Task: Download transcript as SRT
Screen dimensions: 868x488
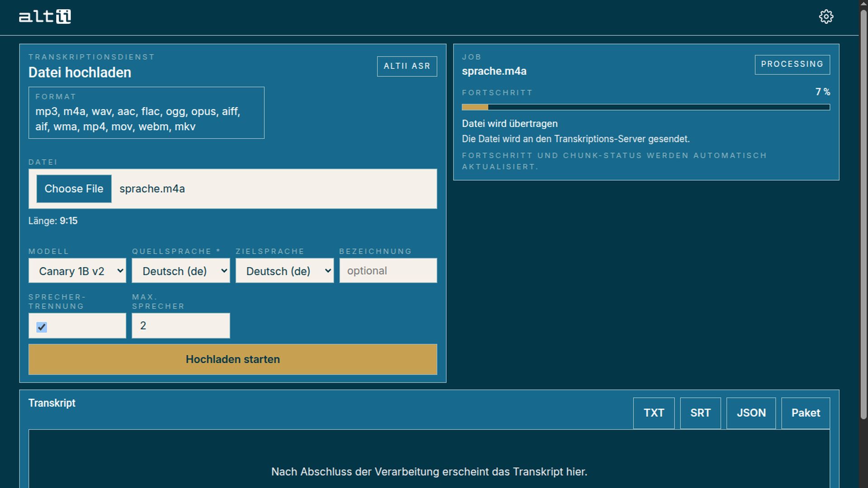Action: click(700, 413)
